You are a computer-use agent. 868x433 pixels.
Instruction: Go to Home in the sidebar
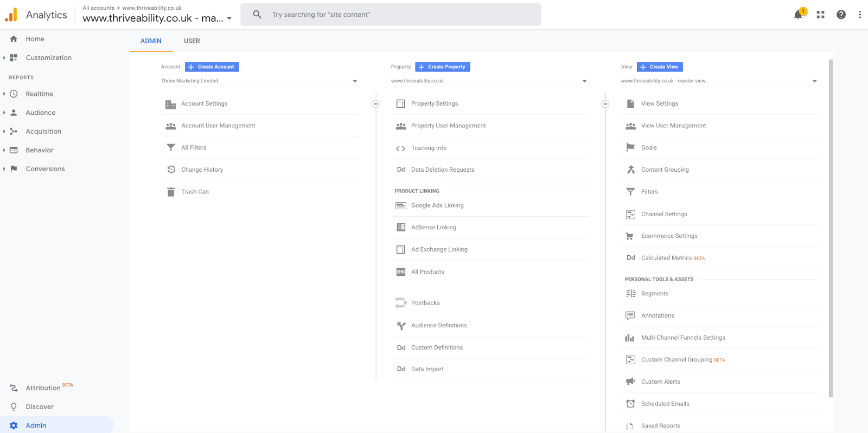pyautogui.click(x=35, y=39)
